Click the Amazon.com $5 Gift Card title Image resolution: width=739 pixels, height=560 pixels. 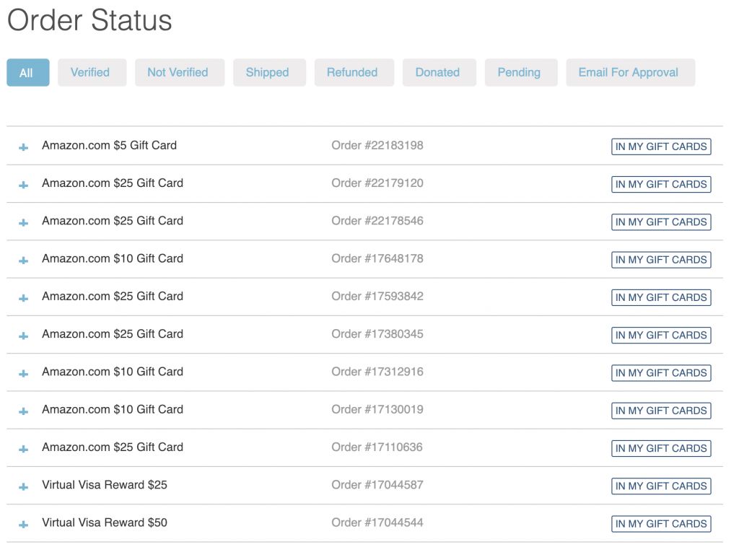pyautogui.click(x=109, y=145)
